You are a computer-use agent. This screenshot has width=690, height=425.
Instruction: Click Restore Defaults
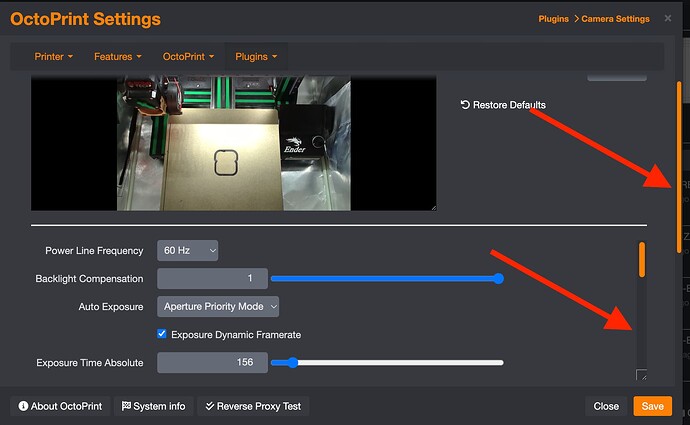click(503, 105)
